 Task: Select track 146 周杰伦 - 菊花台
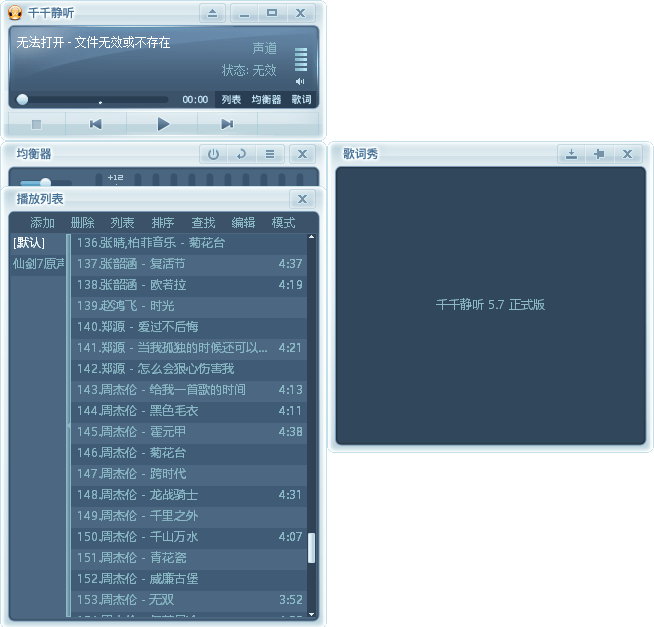click(189, 453)
